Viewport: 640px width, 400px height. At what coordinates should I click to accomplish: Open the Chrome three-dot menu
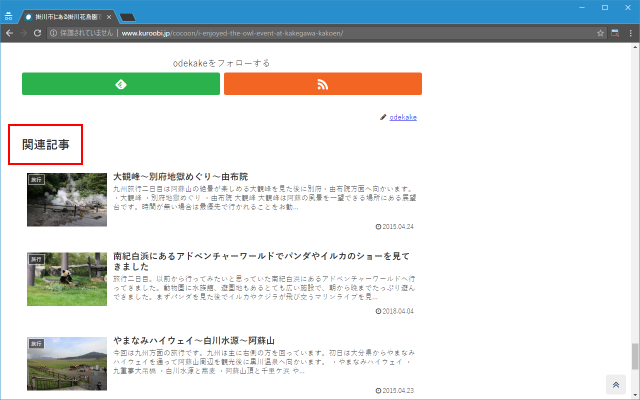(630, 33)
